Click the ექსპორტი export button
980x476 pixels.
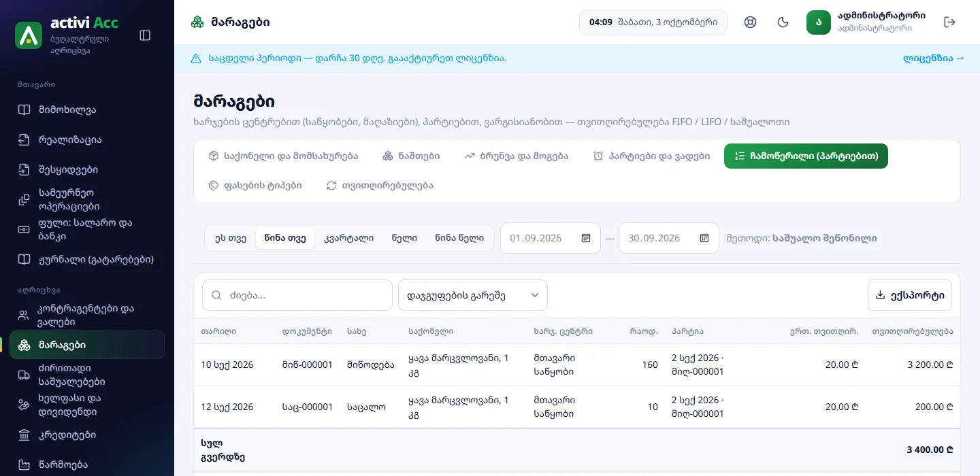point(910,295)
